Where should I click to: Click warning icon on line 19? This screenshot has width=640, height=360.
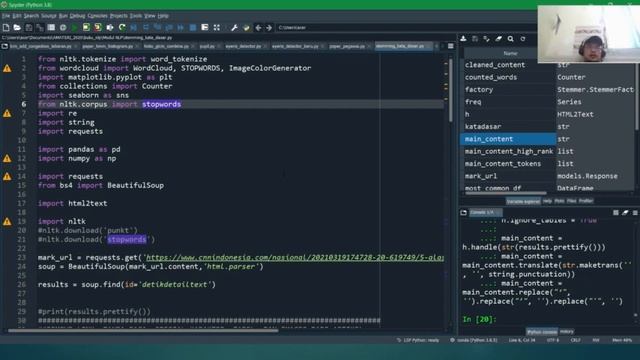[7, 222]
